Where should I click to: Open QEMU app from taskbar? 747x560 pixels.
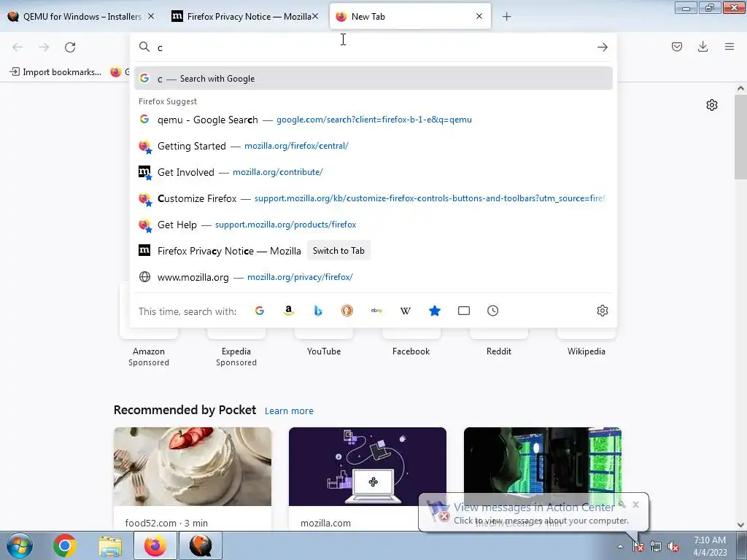[201, 545]
